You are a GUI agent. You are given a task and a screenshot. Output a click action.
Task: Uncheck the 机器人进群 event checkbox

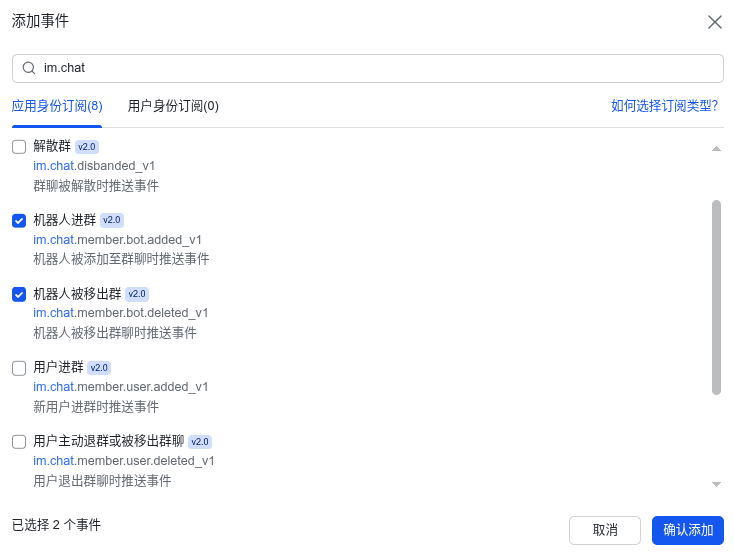(x=19, y=221)
